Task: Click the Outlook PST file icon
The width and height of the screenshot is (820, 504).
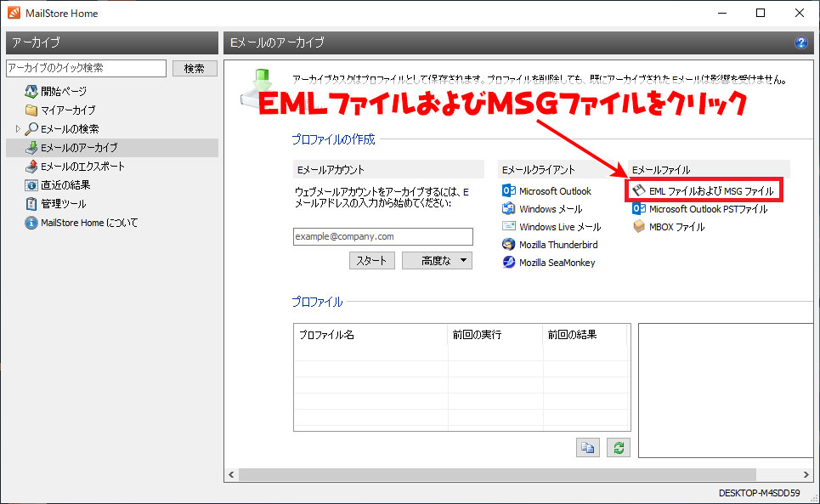Action: click(638, 208)
